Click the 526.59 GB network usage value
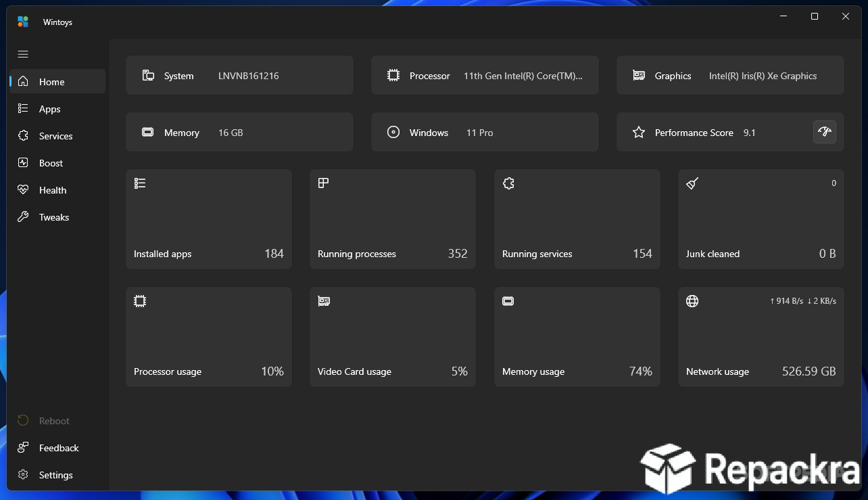The height and width of the screenshot is (500, 868). [809, 371]
